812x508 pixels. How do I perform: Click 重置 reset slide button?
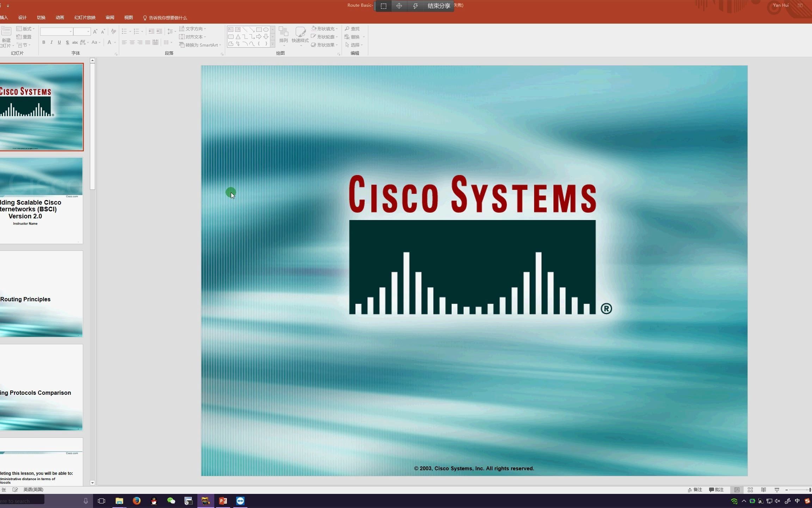point(24,37)
